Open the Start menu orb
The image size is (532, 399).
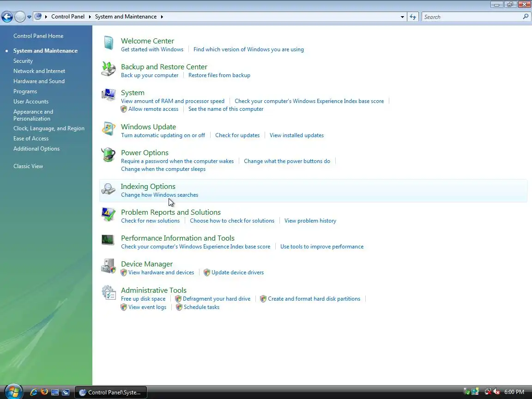tap(13, 392)
